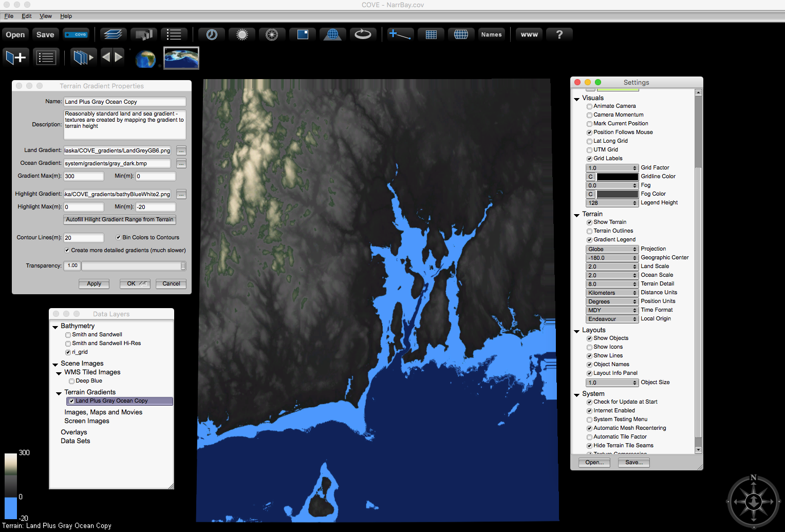Click the Apply button
The height and width of the screenshot is (532, 785).
click(94, 284)
